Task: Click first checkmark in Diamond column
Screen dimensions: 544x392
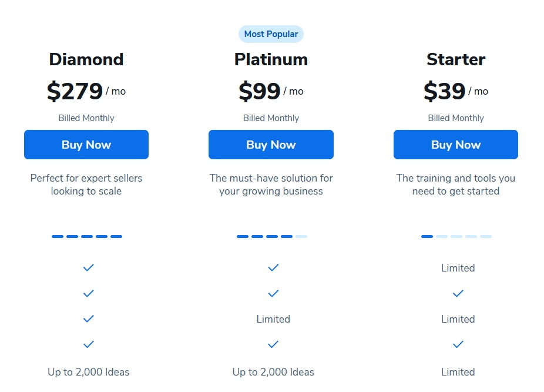Action: coord(89,267)
